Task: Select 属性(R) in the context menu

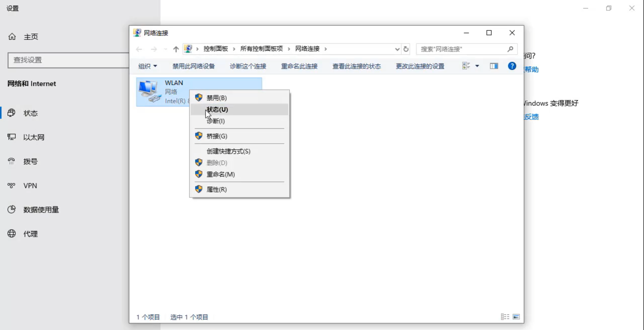Action: (216, 189)
